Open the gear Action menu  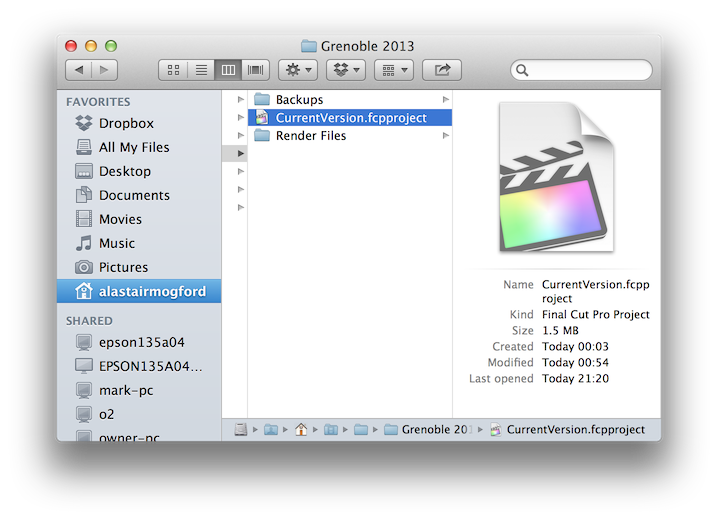point(298,70)
